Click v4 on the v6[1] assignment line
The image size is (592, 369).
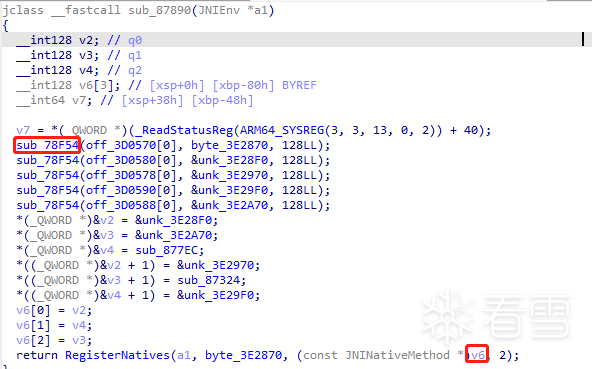coord(79,325)
